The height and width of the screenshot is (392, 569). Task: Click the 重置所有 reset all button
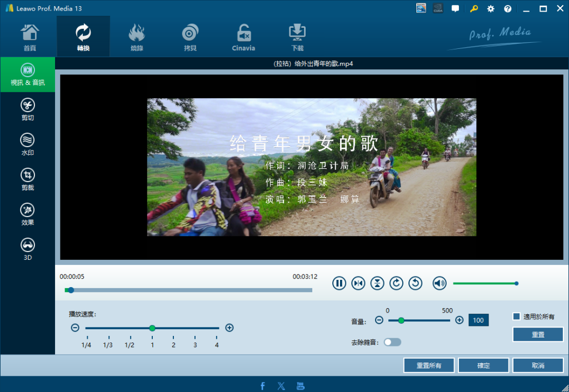coord(429,365)
